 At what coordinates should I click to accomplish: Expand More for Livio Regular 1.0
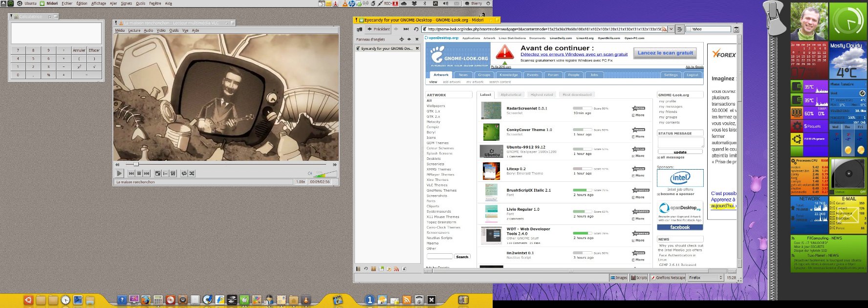pyautogui.click(x=638, y=219)
